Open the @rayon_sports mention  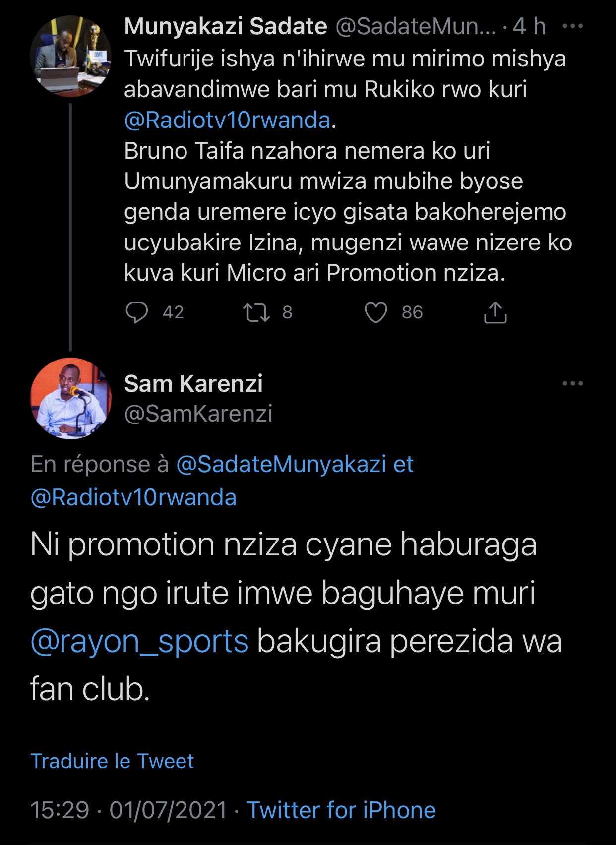[139, 641]
